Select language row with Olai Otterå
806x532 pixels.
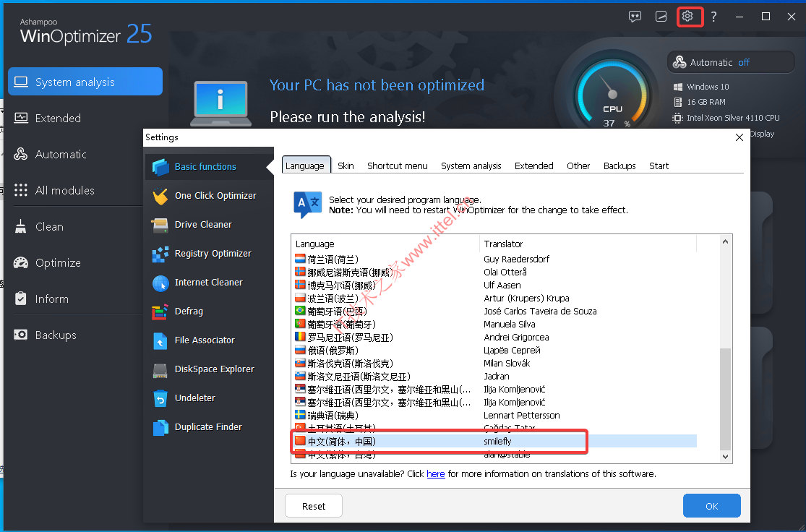[x=495, y=272]
